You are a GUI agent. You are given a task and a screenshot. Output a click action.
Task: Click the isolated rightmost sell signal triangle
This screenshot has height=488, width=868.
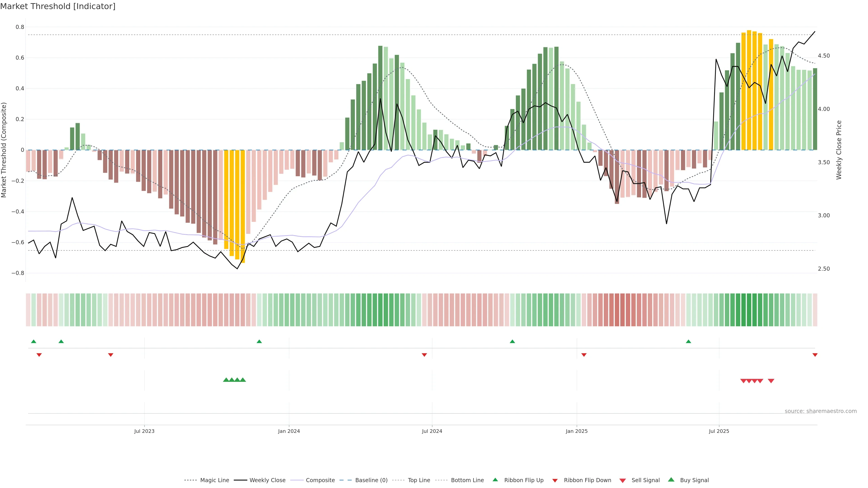click(771, 381)
